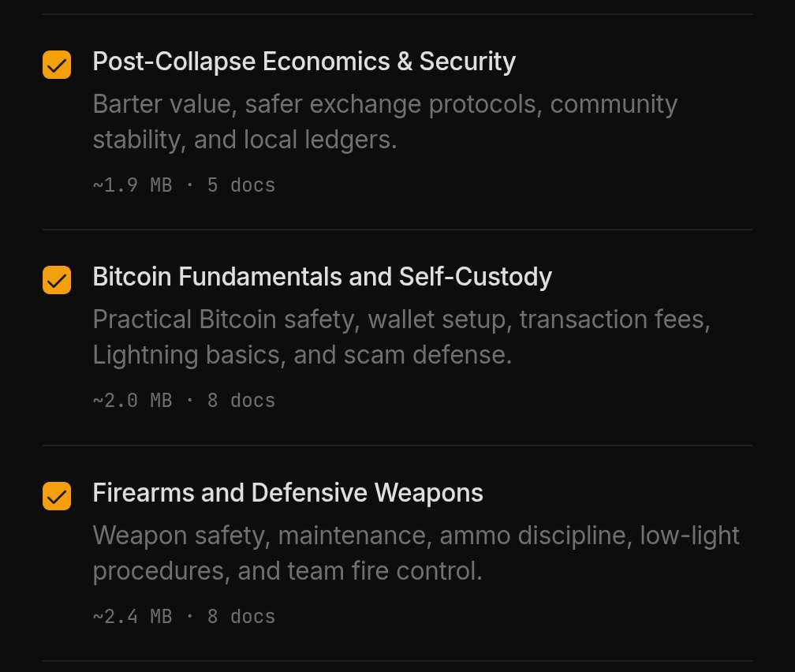Select the Firearms and Defensive Weapons heading

point(288,493)
